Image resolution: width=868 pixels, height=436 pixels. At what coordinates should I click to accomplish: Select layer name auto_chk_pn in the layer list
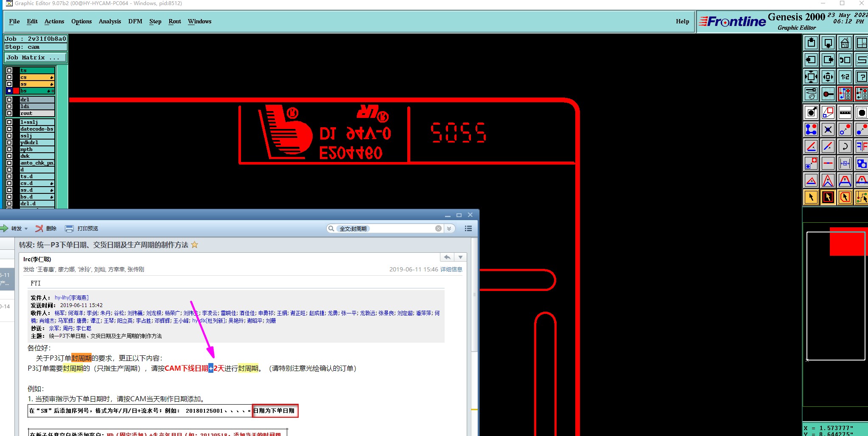[37, 163]
